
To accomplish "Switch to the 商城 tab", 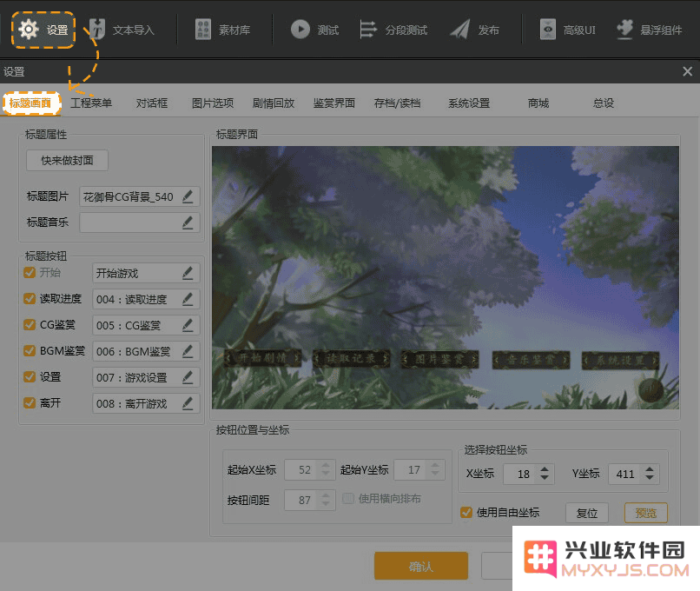I will tap(538, 103).
